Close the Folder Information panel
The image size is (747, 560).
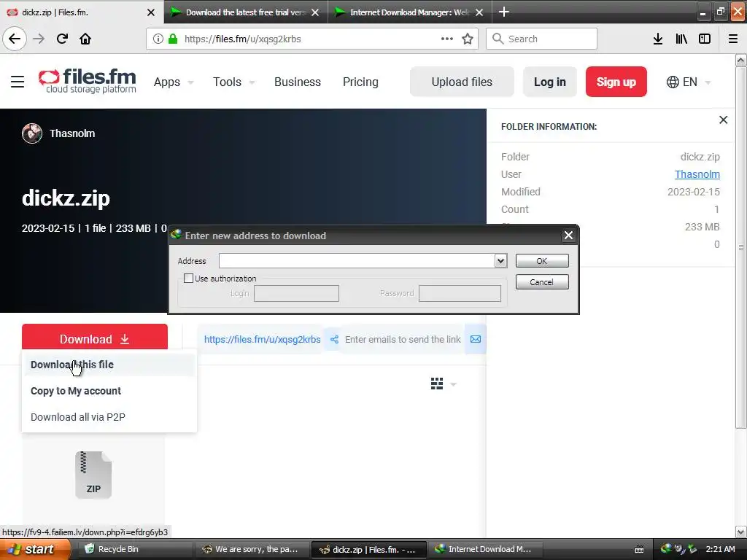point(723,120)
